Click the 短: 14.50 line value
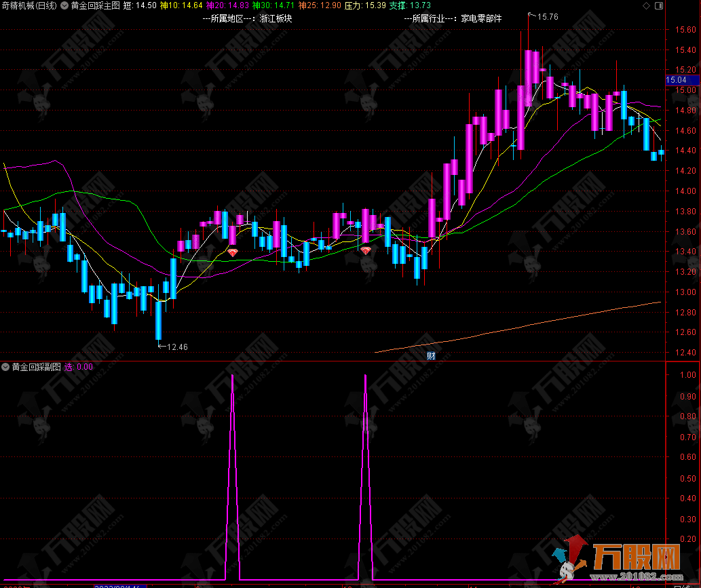Image resolution: width=701 pixels, height=588 pixels. click(140, 6)
